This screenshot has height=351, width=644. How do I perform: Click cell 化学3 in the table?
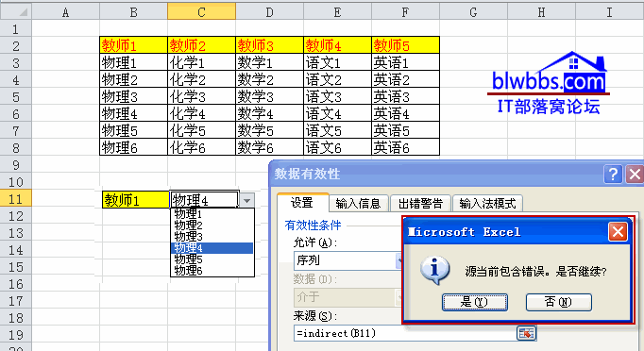(202, 96)
